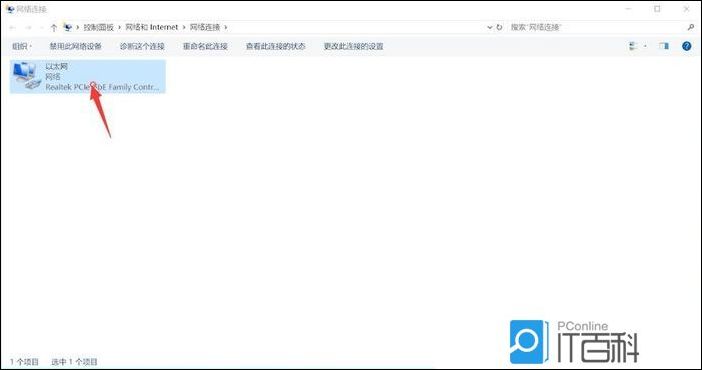Click 查看此连接的状态 to view status
The height and width of the screenshot is (370, 702).
275,46
